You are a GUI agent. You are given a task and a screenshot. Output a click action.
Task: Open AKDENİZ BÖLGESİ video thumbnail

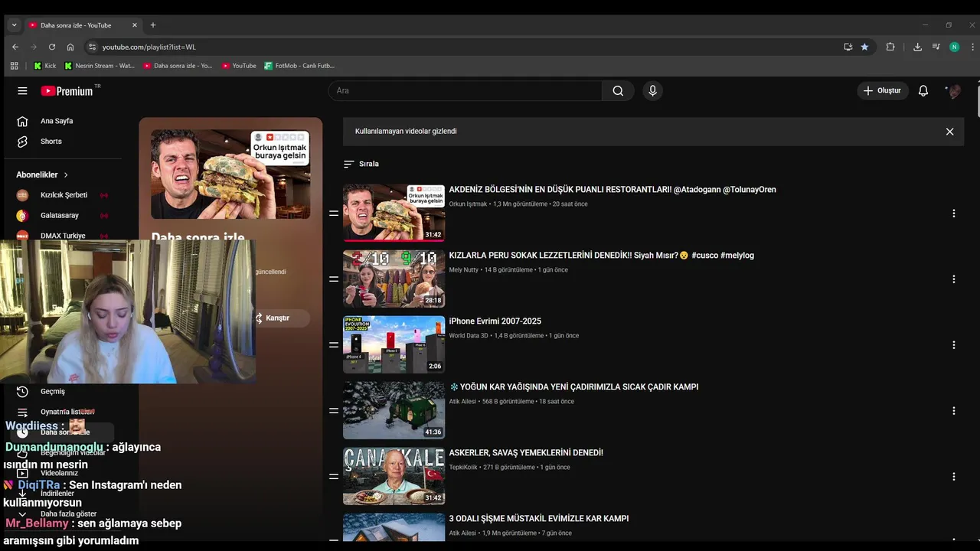(394, 213)
